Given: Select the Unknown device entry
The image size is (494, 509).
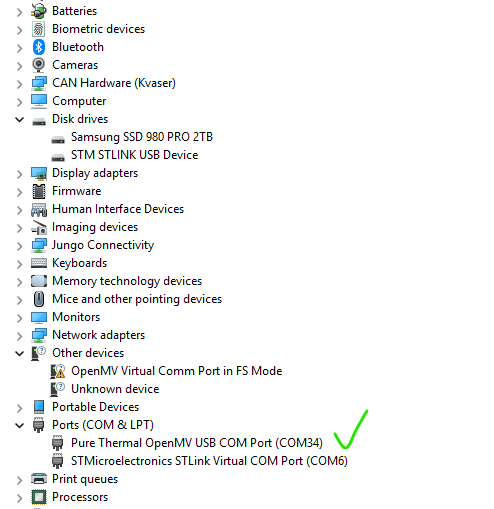Looking at the screenshot, I should 115,389.
